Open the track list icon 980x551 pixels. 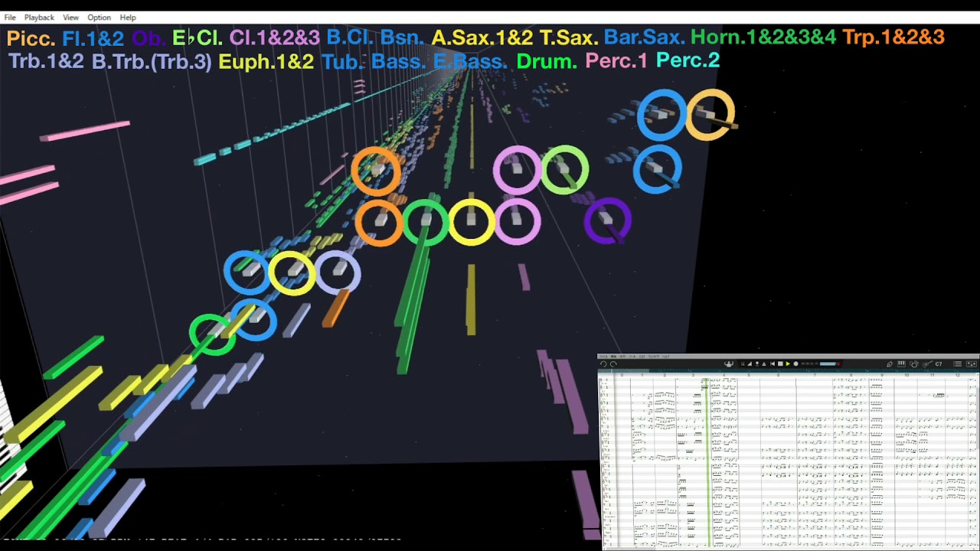click(957, 364)
